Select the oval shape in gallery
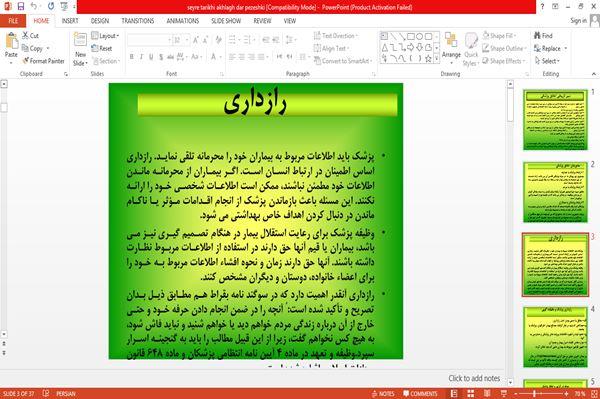This screenshot has height=399, width=600. [x=419, y=36]
